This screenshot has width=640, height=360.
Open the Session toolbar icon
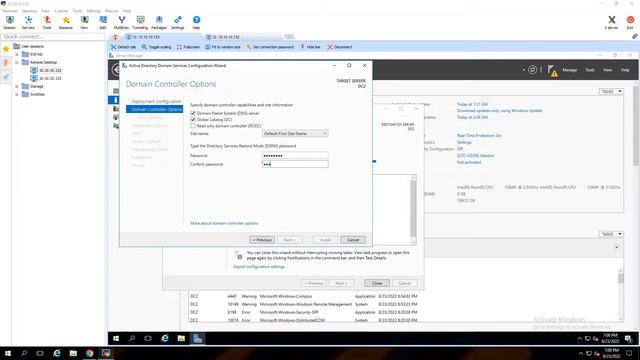pos(9,22)
